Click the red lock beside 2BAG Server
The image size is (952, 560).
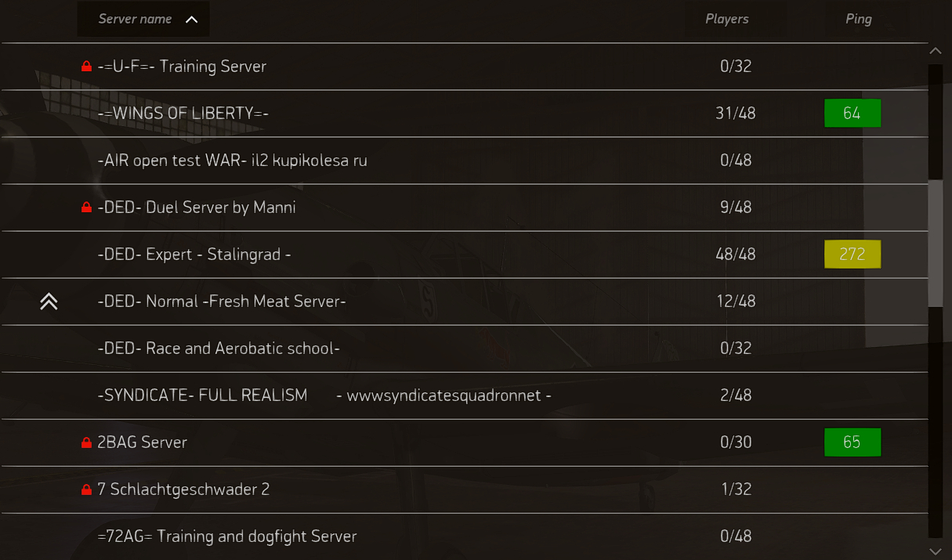(x=86, y=443)
